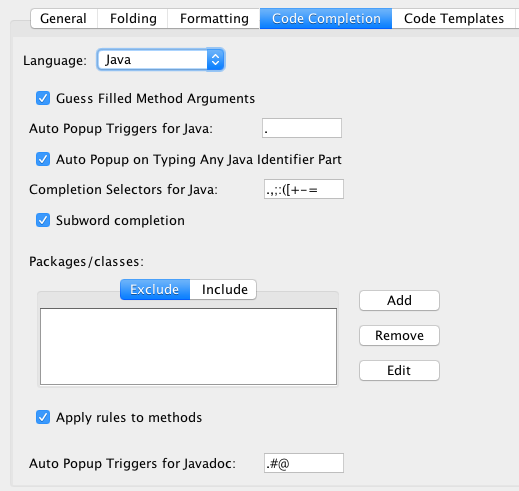Focus the Auto Popup Triggers for Java field

pyautogui.click(x=302, y=128)
